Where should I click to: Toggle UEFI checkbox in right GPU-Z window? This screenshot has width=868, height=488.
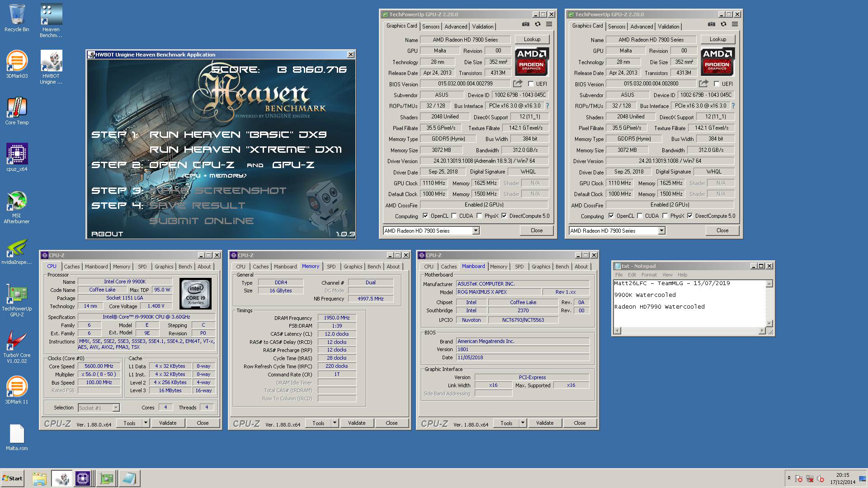717,84
